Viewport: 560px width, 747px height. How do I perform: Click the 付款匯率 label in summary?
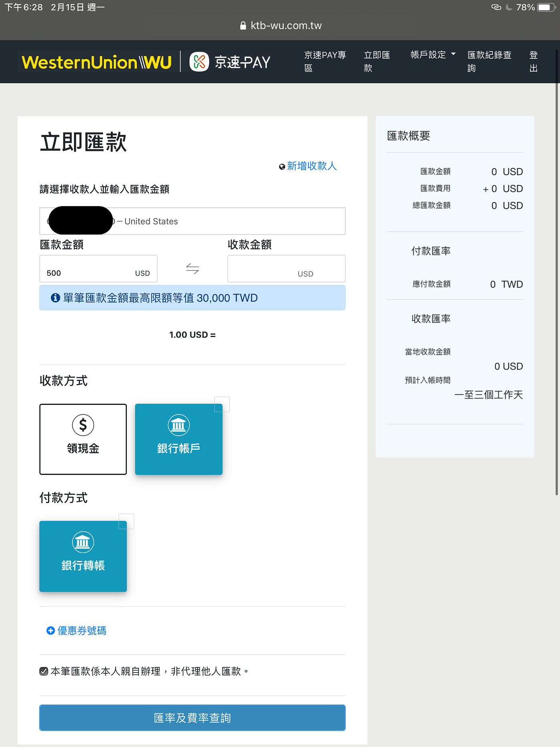pyautogui.click(x=431, y=251)
